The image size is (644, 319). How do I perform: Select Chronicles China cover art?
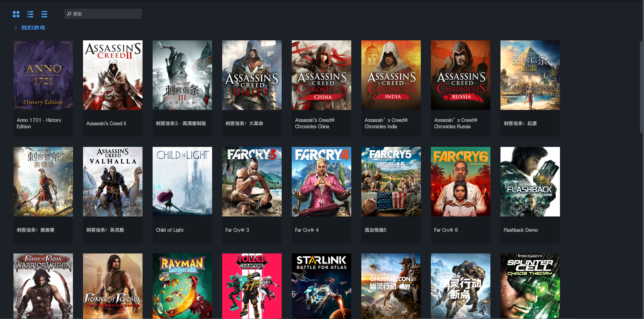coord(321,75)
